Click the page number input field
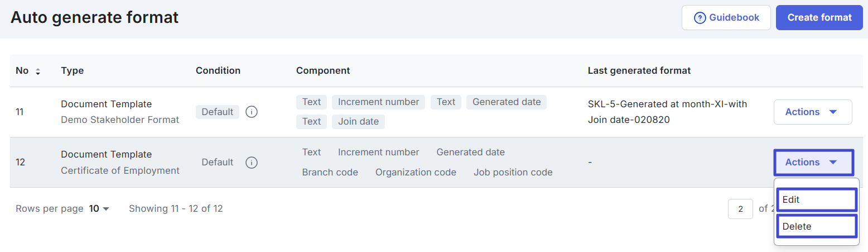868x252 pixels. pos(740,209)
